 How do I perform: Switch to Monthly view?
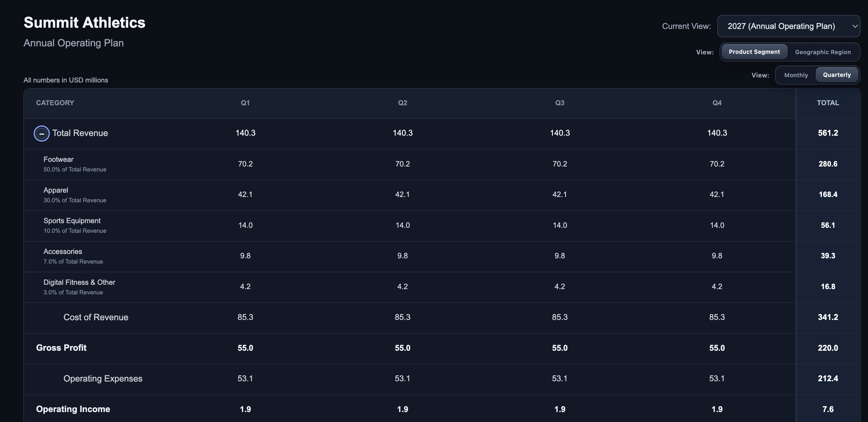coord(796,75)
